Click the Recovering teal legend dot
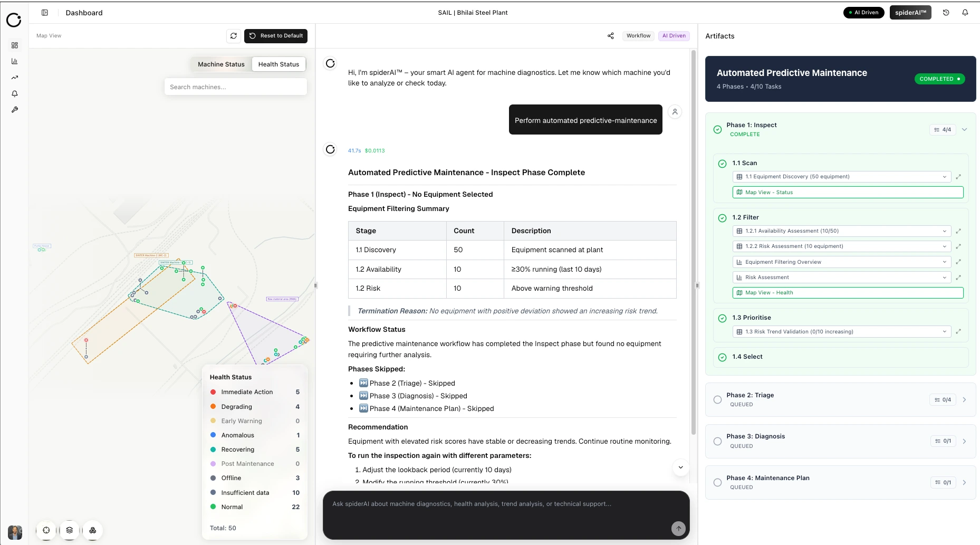 click(213, 450)
